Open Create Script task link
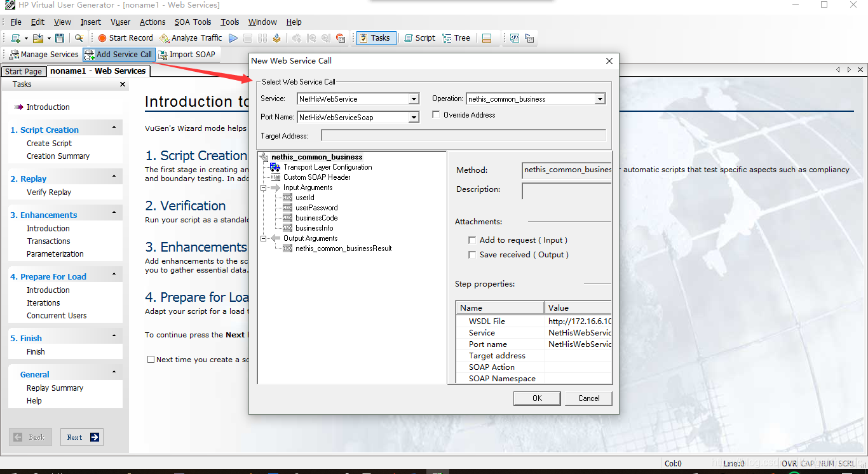 coord(49,144)
